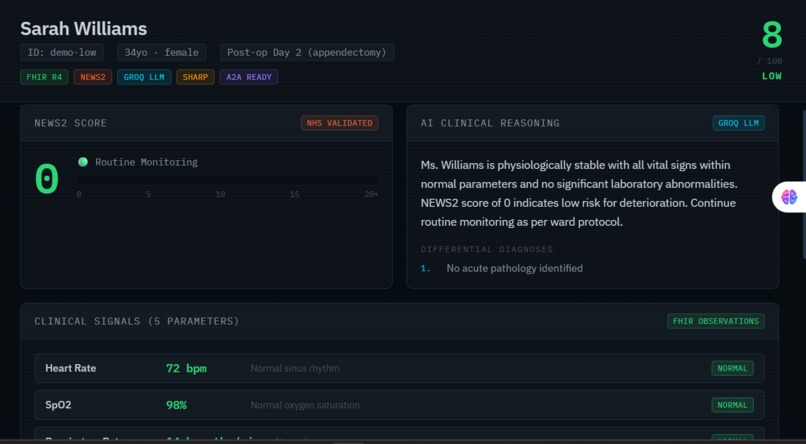806x444 pixels.
Task: Click the 72 bpm value
Action: click(186, 368)
